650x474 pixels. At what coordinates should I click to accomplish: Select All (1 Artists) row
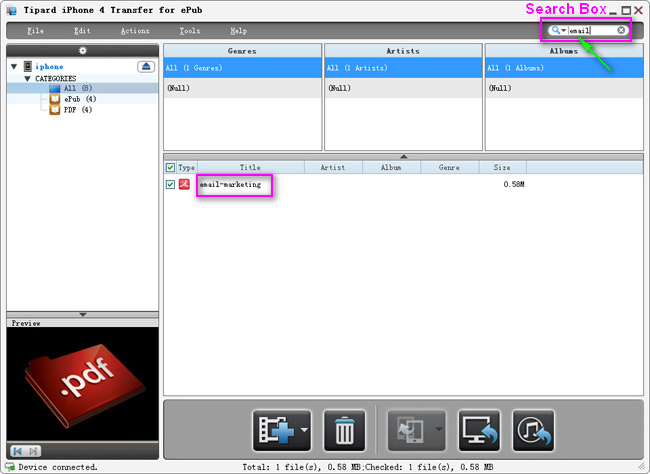tap(403, 68)
